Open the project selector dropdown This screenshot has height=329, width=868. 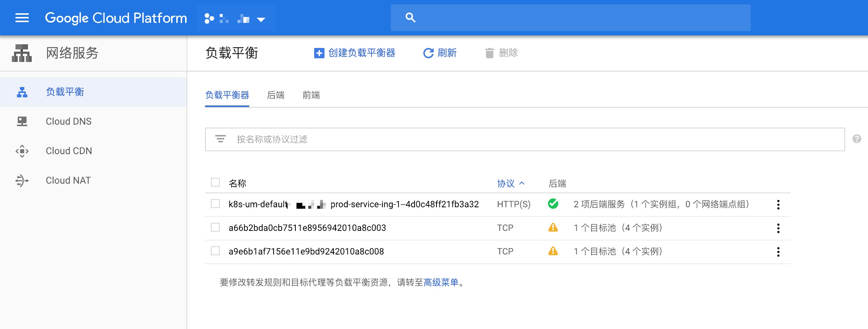pos(236,18)
